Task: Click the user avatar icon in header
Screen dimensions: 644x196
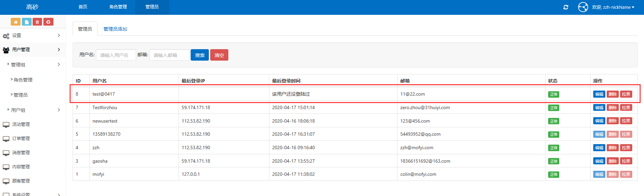Action: tap(583, 7)
